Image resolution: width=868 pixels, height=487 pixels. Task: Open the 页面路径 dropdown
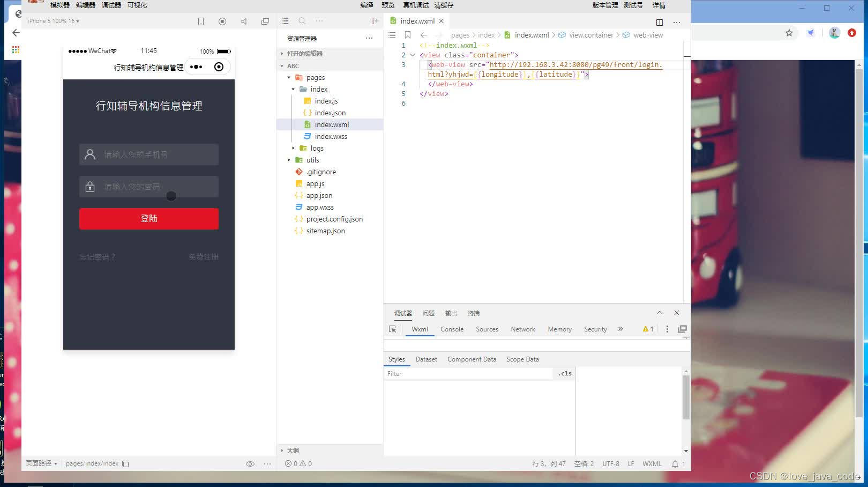[x=41, y=463]
